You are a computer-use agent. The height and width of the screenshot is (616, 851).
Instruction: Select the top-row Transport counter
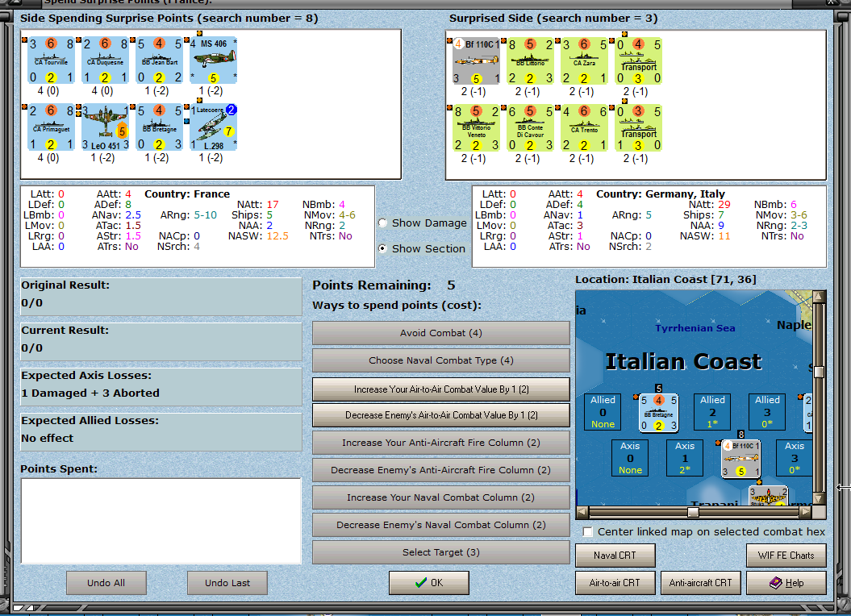pos(639,60)
